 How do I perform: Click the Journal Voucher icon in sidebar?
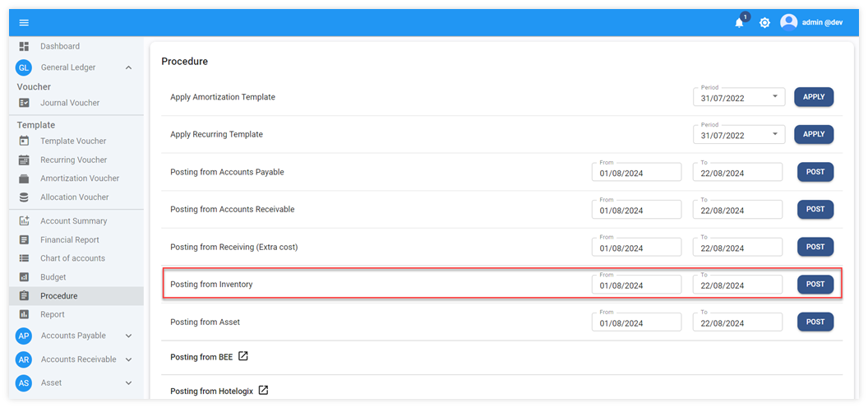coord(24,103)
